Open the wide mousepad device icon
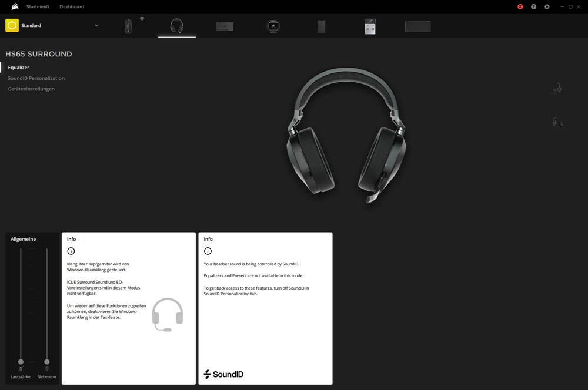 pos(417,26)
